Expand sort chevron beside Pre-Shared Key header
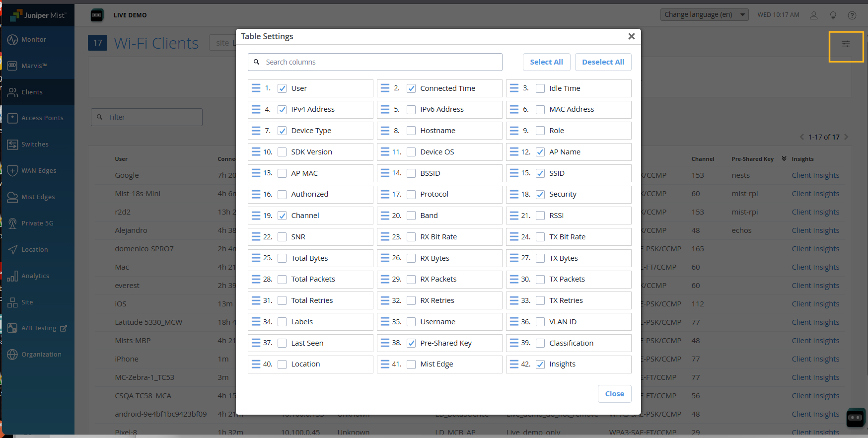This screenshot has width=868, height=438. tap(784, 159)
